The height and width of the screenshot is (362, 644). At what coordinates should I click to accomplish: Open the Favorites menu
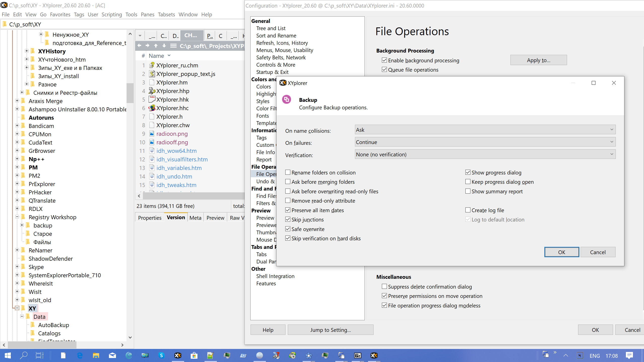click(x=60, y=14)
